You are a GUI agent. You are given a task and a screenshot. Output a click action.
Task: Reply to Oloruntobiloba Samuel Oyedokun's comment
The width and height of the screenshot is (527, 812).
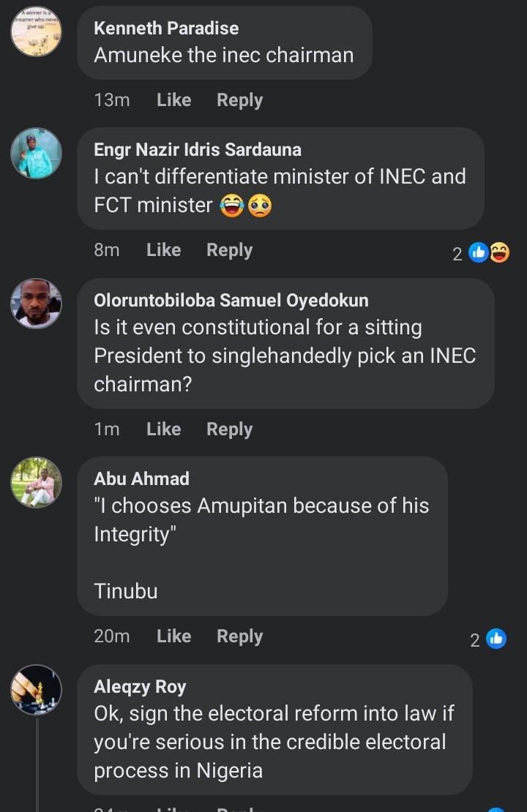[229, 429]
